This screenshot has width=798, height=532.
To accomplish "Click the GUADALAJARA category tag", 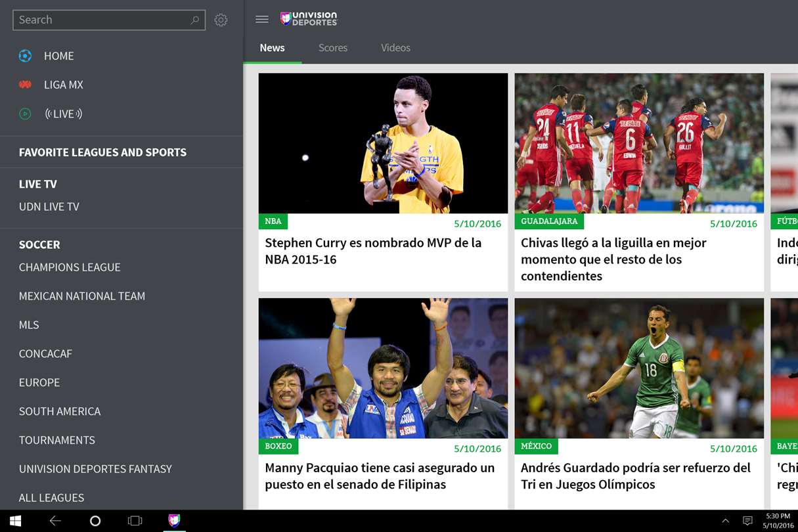I will click(x=549, y=221).
